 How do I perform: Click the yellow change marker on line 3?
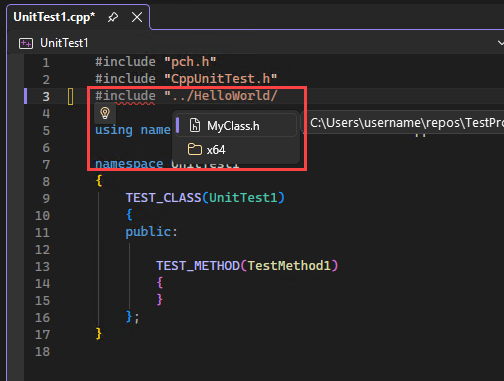tap(71, 96)
